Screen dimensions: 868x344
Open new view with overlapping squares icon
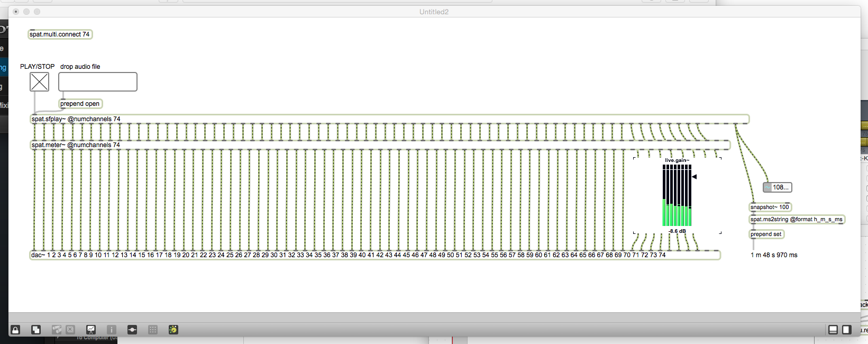coord(36,330)
